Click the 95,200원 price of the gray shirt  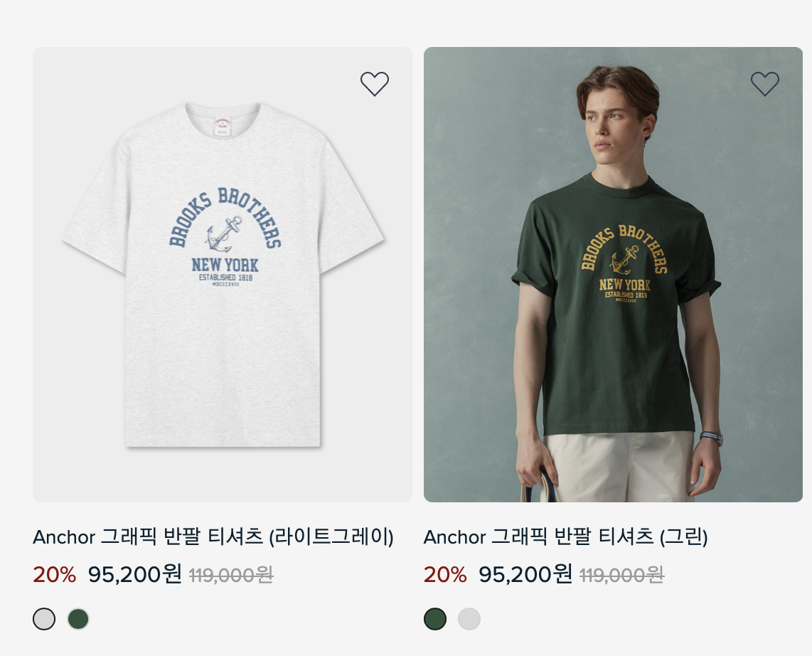(x=134, y=574)
